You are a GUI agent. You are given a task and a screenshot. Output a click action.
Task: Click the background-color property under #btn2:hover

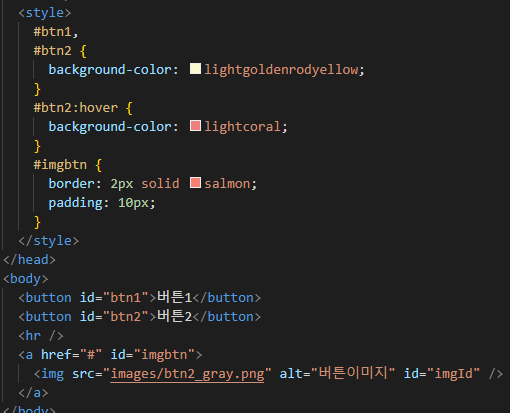110,127
